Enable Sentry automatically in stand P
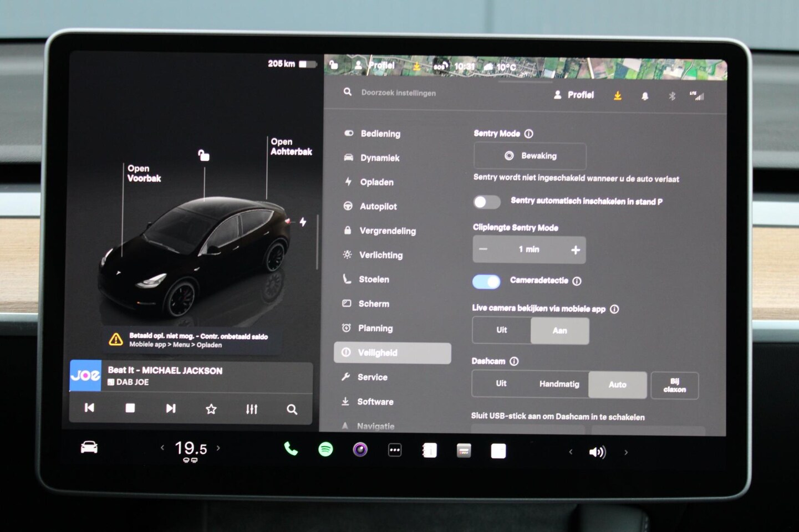This screenshot has width=799, height=532. [486, 202]
